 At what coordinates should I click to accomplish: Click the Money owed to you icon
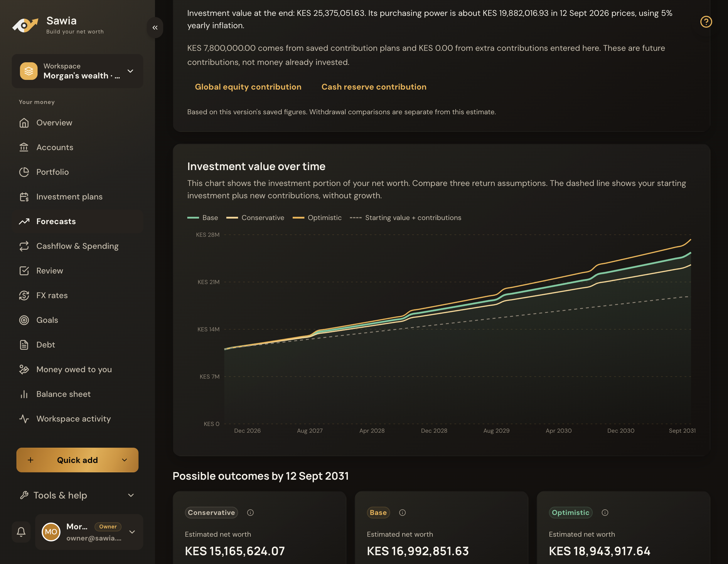point(24,370)
